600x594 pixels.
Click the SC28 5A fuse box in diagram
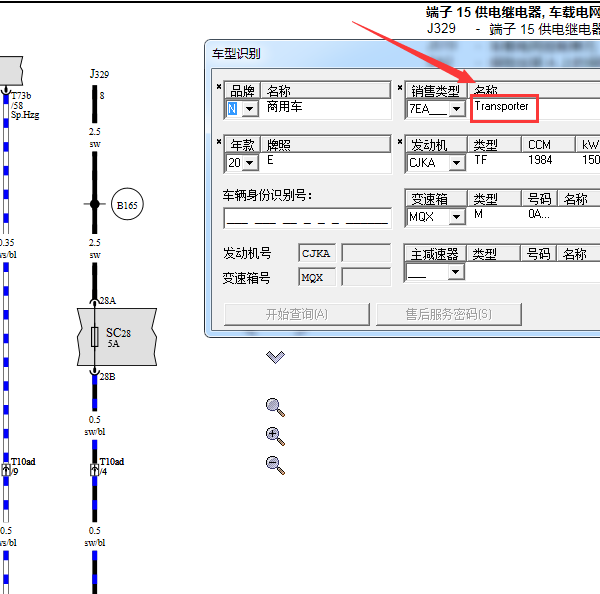(x=117, y=337)
